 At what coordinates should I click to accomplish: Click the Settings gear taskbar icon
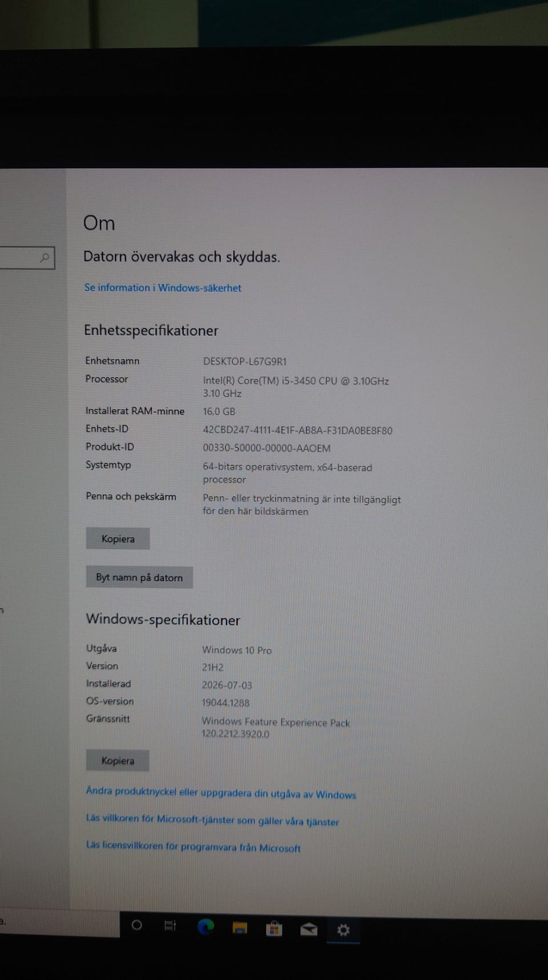pyautogui.click(x=343, y=930)
